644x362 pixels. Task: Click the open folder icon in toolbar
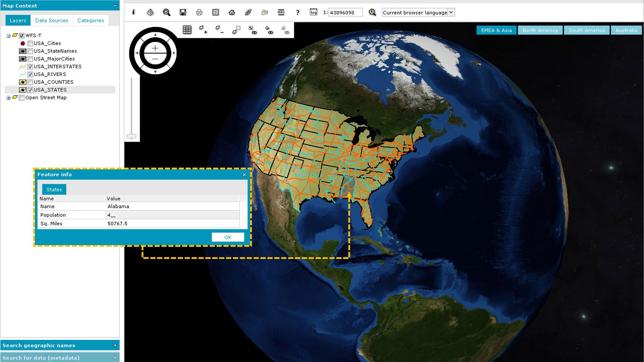pos(265,12)
